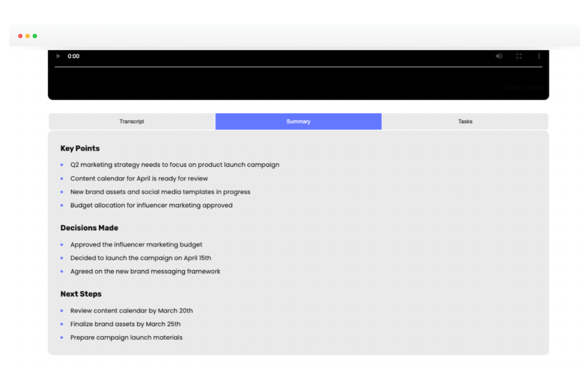588x392 pixels.
Task: Mute the recording volume
Action: pyautogui.click(x=499, y=56)
